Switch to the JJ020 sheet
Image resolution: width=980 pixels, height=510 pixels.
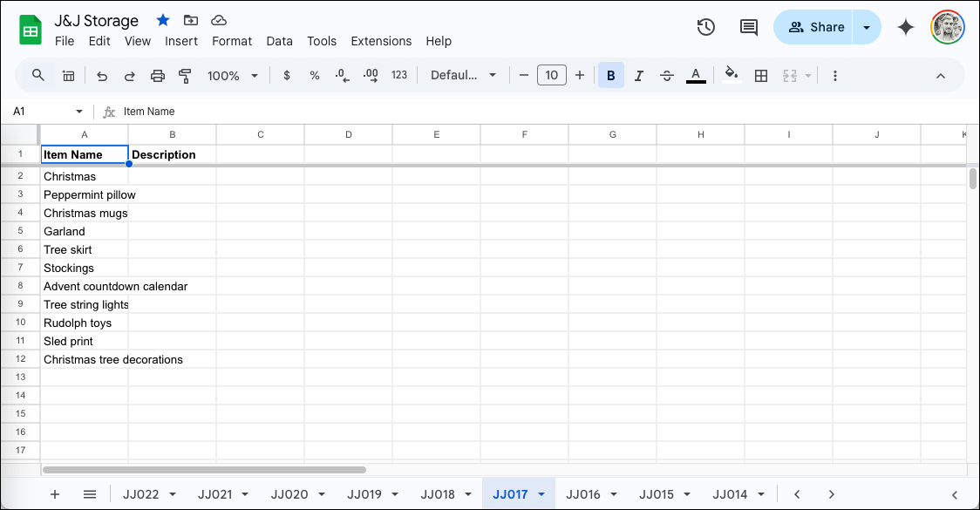pyautogui.click(x=289, y=493)
